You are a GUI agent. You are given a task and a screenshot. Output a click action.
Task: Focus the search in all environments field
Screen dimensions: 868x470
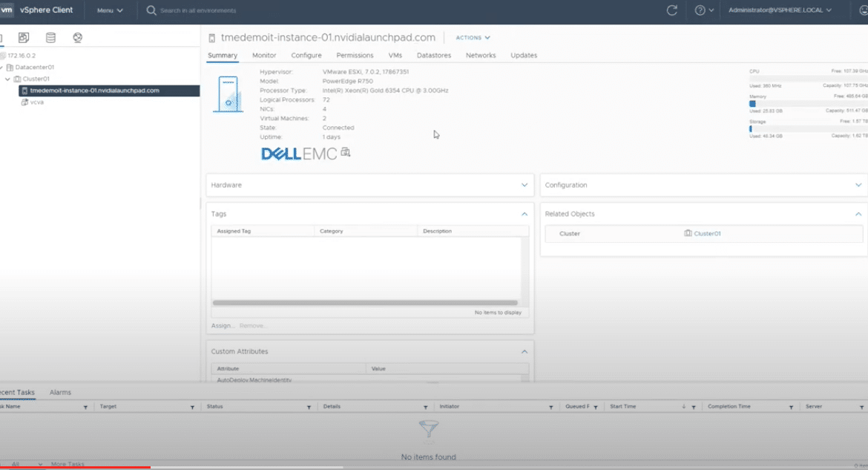tap(197, 10)
